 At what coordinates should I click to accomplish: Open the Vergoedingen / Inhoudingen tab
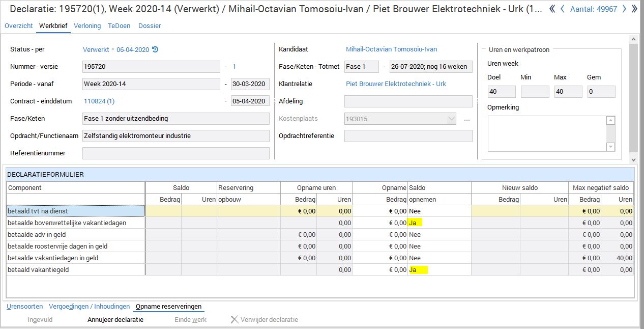90,307
